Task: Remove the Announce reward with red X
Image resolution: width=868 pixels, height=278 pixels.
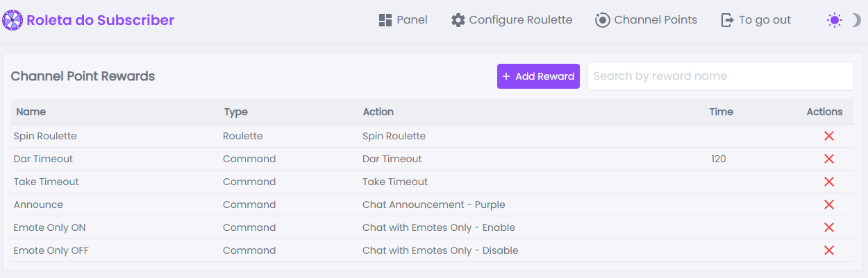Action: [x=828, y=205]
